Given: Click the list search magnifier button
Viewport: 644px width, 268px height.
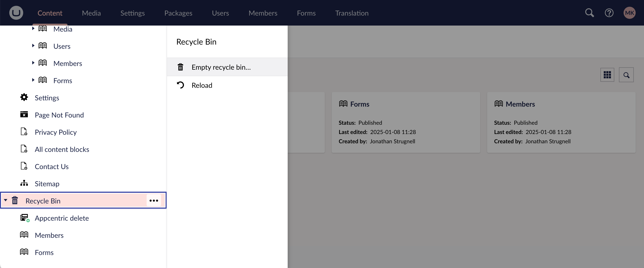Looking at the screenshot, I should [x=626, y=75].
